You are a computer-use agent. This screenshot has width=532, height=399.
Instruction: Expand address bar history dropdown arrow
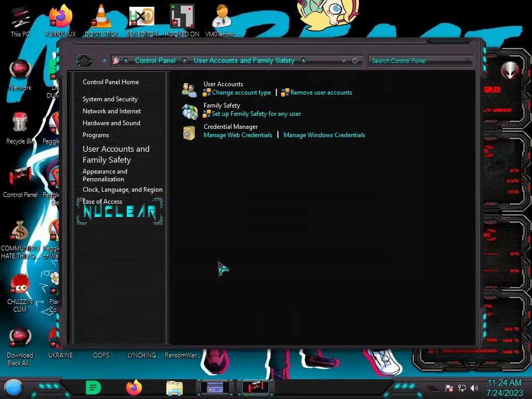pos(344,61)
